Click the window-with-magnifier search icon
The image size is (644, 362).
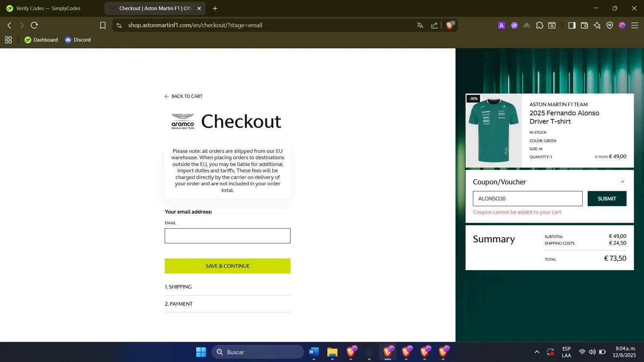[x=552, y=25]
